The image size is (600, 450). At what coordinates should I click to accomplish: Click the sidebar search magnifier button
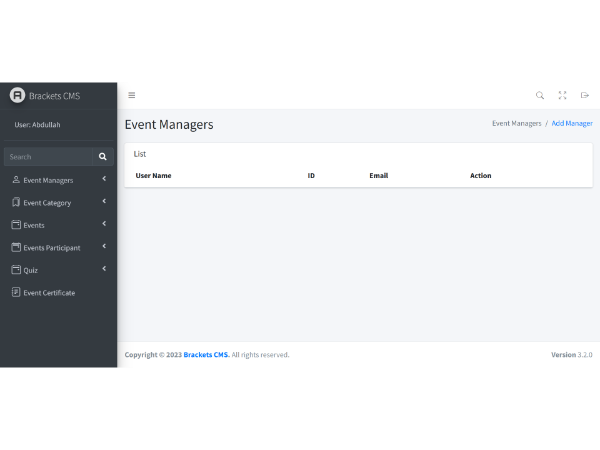[103, 157]
